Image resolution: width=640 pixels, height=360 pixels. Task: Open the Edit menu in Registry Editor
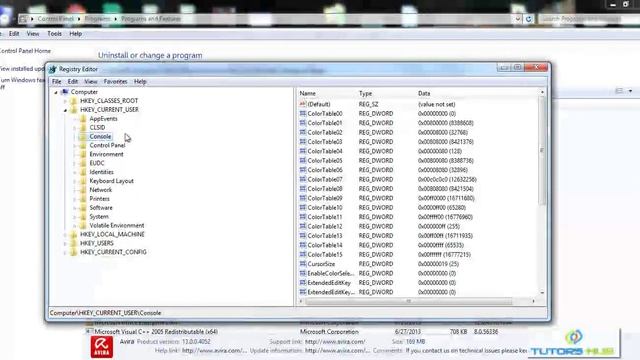coord(73,82)
